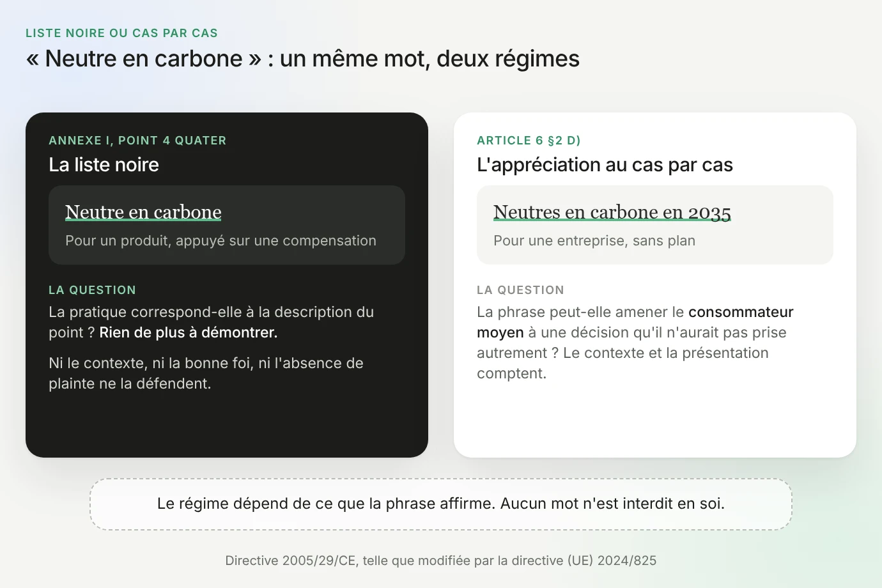Click the 'ARTICLE 6 §2 D)' label
The image size is (882, 588).
coord(529,141)
